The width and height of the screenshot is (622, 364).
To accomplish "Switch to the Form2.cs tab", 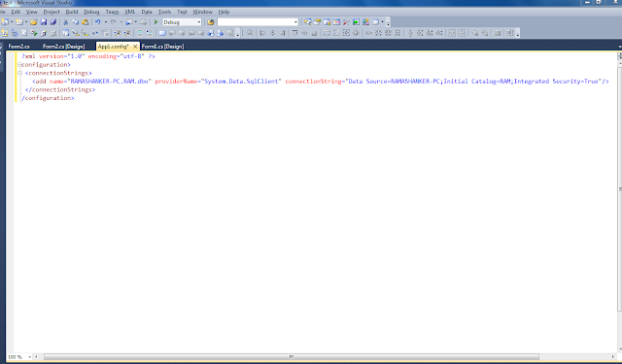I will pos(18,47).
